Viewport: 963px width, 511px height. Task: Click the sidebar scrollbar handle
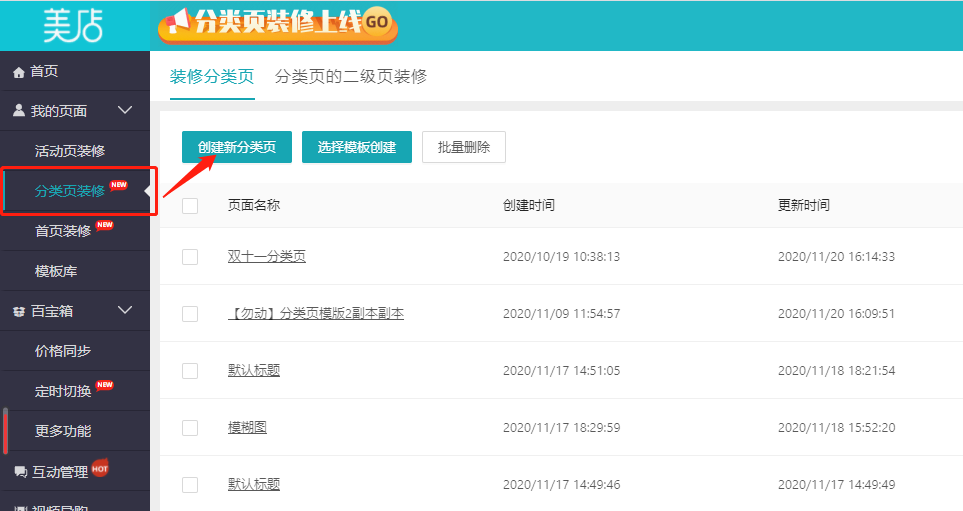tap(6, 431)
